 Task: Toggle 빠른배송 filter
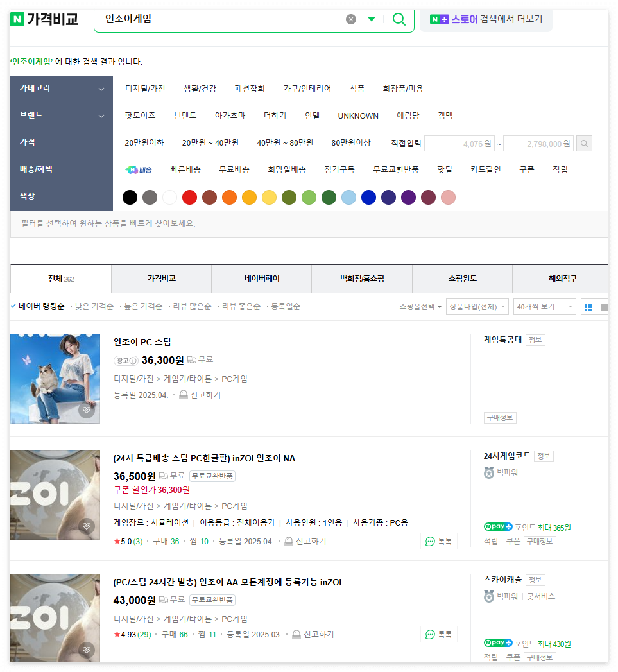185,169
